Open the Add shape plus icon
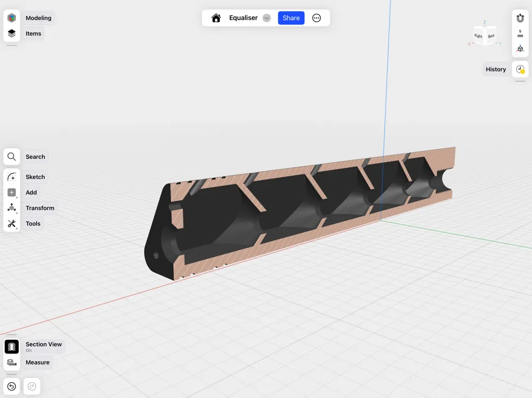This screenshot has width=532, height=398. click(12, 192)
